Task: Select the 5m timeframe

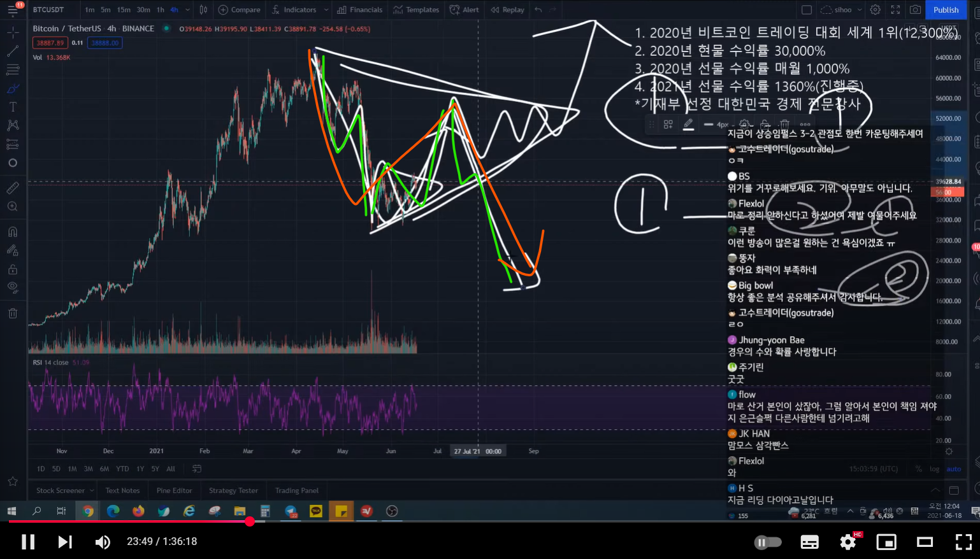Action: [x=106, y=10]
